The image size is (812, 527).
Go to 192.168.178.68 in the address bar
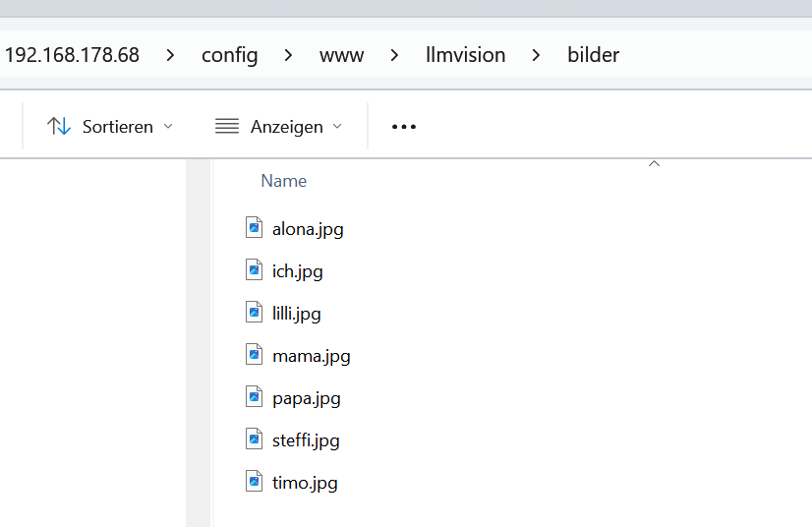72,55
